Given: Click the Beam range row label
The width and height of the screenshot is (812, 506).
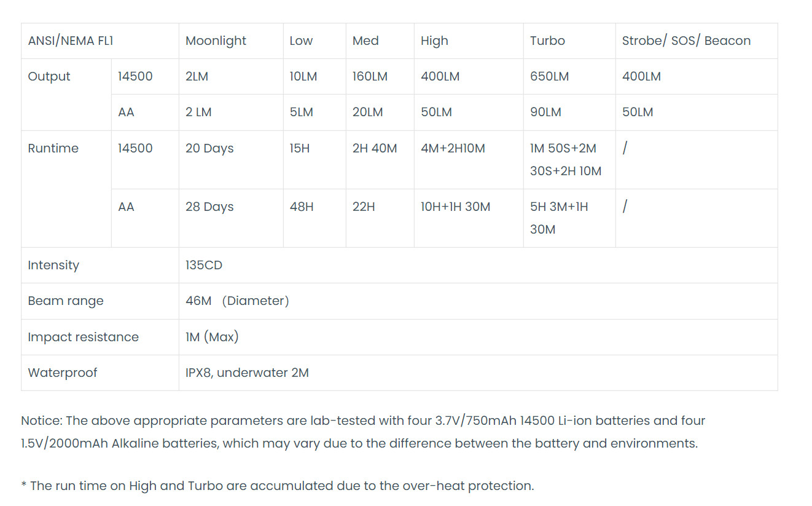Looking at the screenshot, I should [x=66, y=301].
